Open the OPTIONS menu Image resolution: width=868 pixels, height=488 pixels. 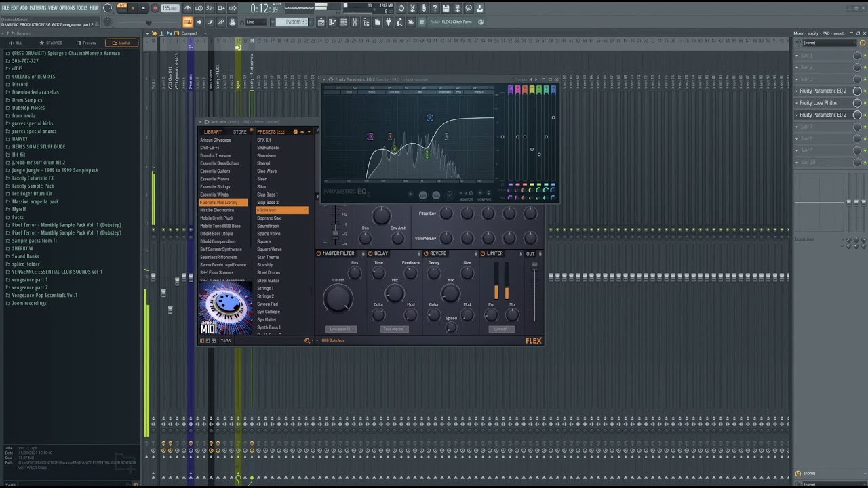point(67,8)
